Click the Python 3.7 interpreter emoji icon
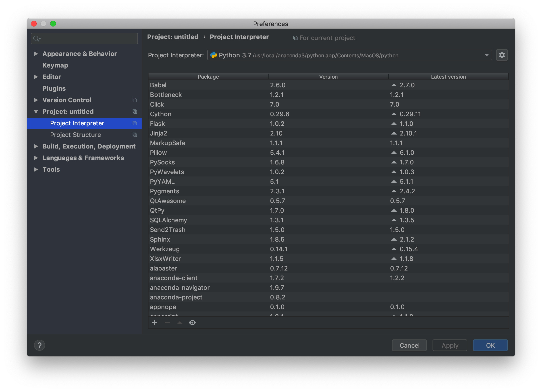This screenshot has height=392, width=542. [x=215, y=55]
